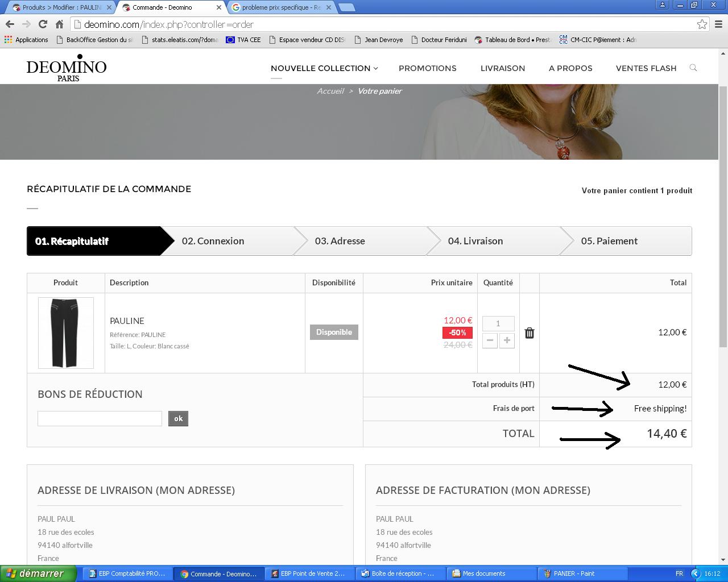Screen dimensions: 728x582
Task: Open CM-CIC P@iement bookmark
Action: pos(598,40)
